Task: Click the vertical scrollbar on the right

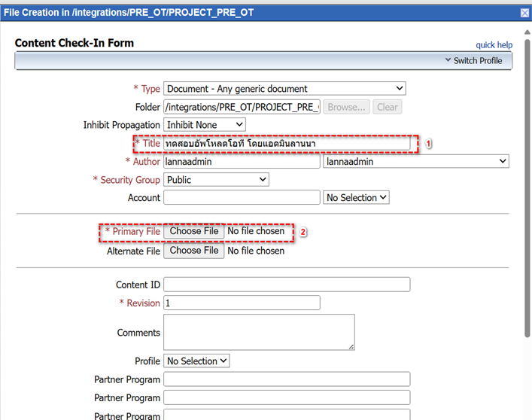Action: 526,226
